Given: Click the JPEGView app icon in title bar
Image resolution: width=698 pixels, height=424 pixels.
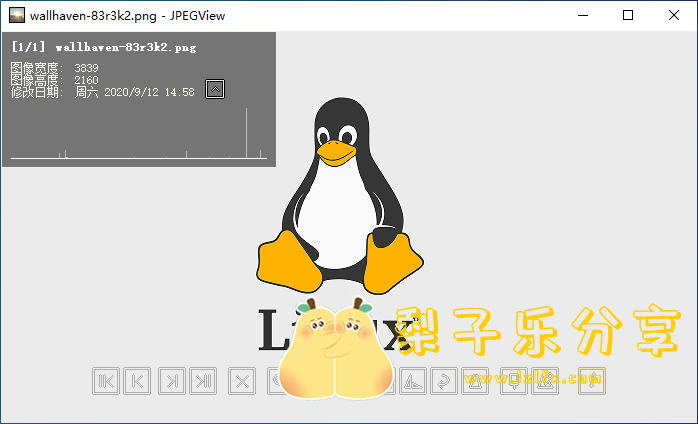Looking at the screenshot, I should [x=17, y=16].
